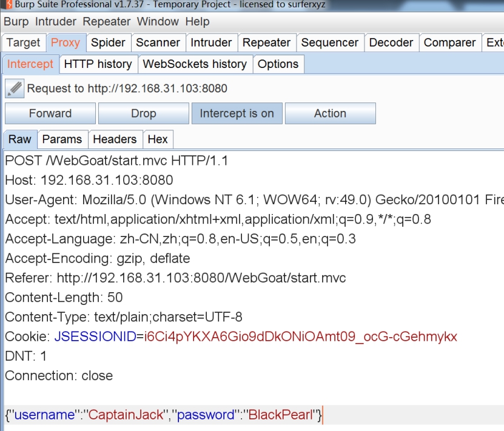Open the Intruder menu in menu bar

coord(56,21)
